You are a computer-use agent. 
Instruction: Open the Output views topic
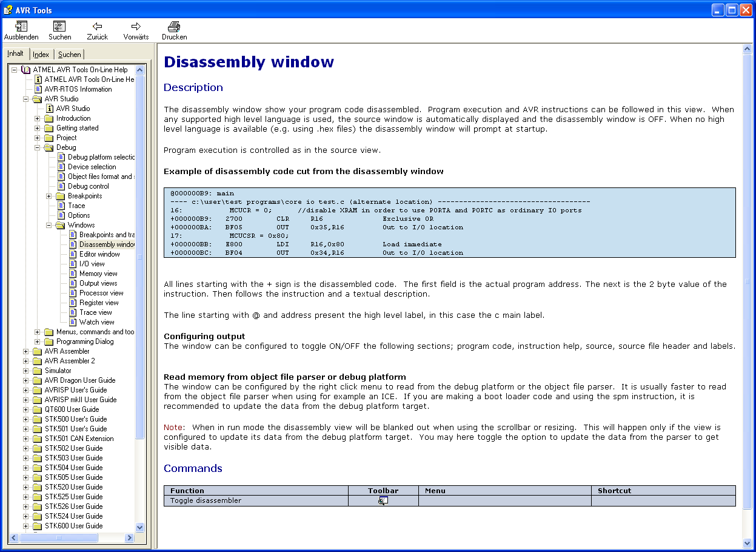pyautogui.click(x=98, y=283)
